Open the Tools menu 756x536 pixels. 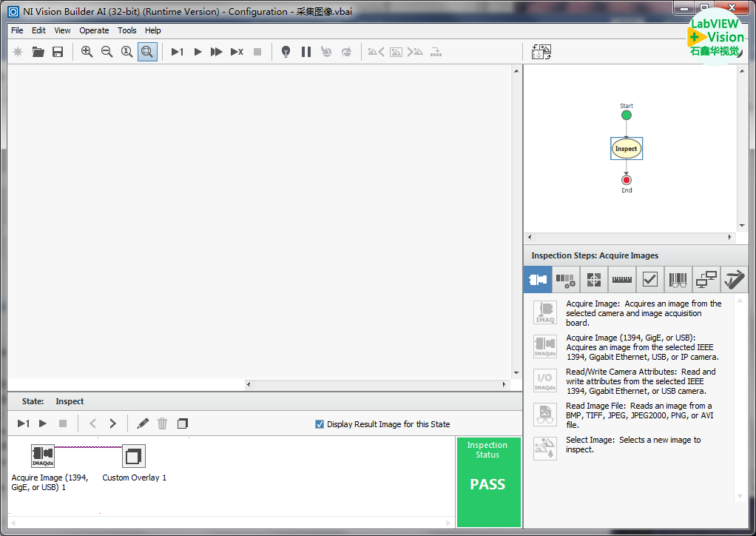[x=127, y=30]
